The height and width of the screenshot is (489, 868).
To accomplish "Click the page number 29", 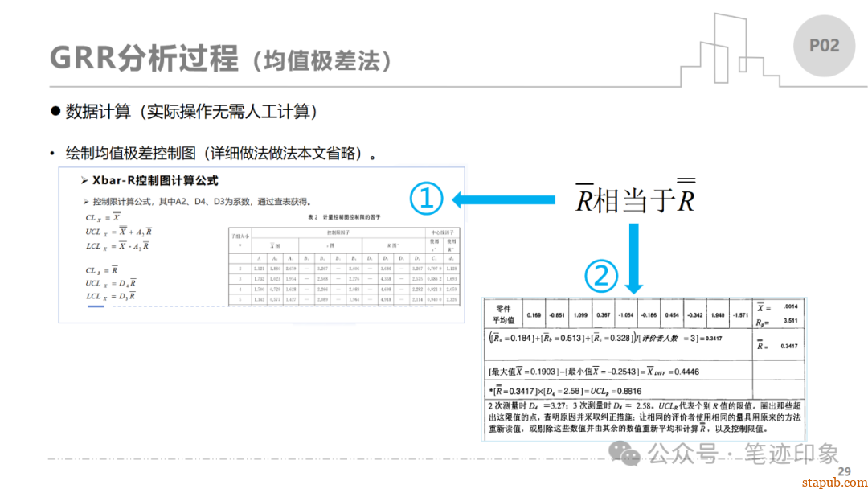I will 844,471.
